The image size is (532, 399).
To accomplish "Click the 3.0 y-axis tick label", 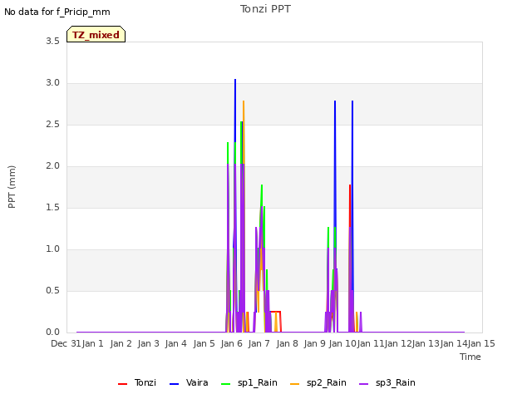I will point(52,83).
